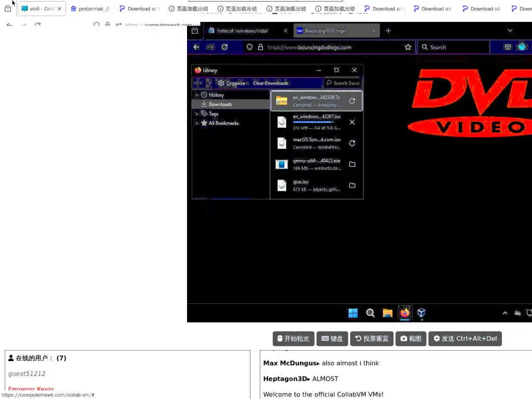Click the Search Downloads field
Viewport: 532px width, 399px height.
pyautogui.click(x=343, y=83)
